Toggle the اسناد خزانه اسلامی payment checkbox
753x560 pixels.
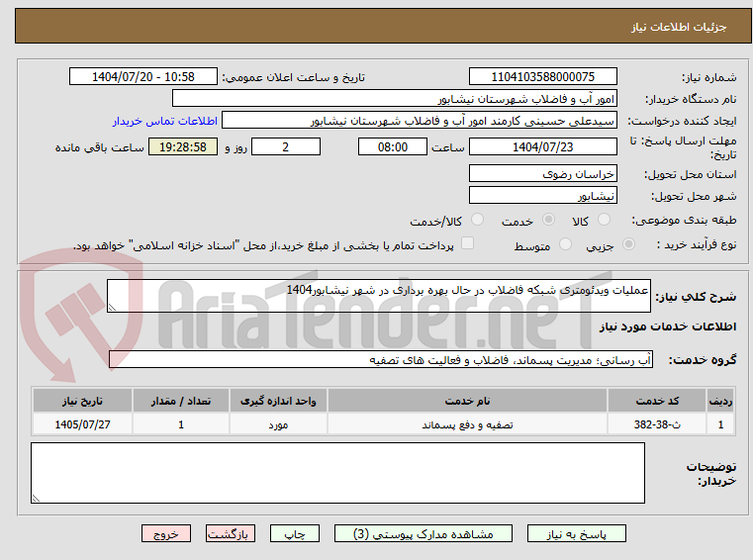click(467, 243)
